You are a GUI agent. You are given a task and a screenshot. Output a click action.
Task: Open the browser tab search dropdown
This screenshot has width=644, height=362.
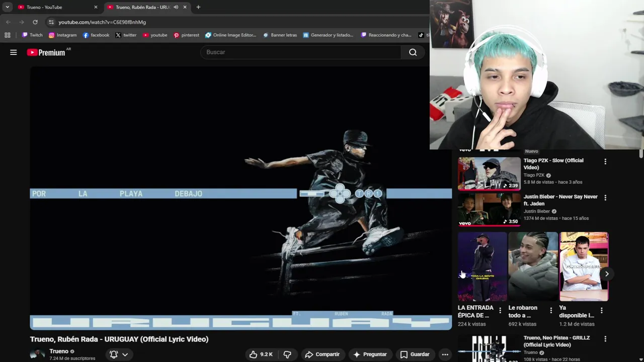click(7, 7)
